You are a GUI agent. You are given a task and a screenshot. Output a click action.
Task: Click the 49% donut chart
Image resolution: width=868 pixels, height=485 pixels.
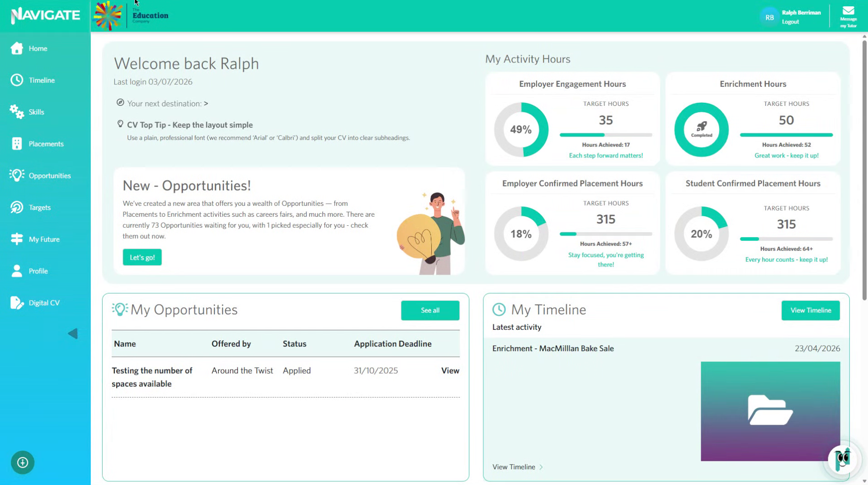(521, 129)
